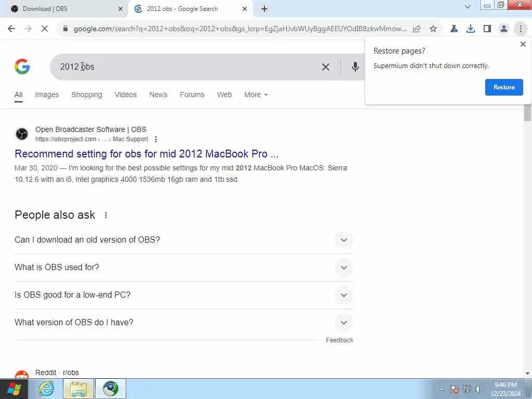Select the Supermium taskbar icon
Image resolution: width=532 pixels, height=399 pixels.
111,389
